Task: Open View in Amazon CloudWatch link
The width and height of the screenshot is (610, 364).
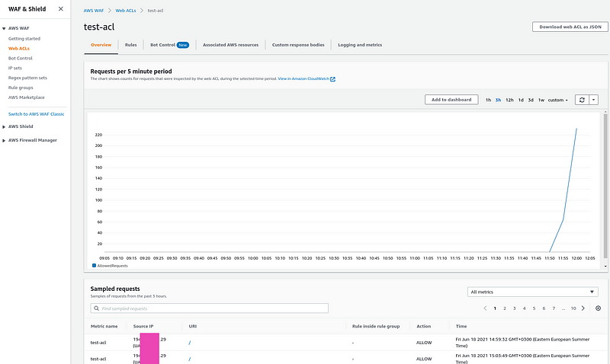Action: pos(303,78)
